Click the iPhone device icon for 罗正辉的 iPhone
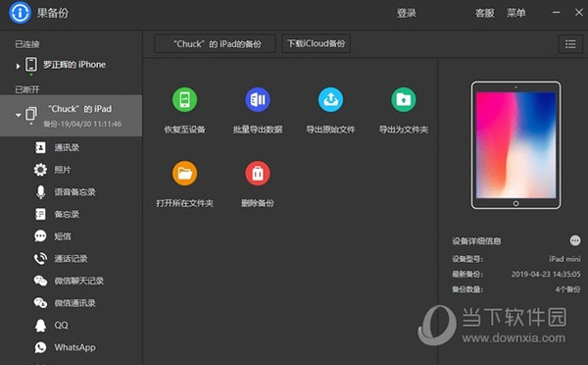This screenshot has height=365, width=588. (31, 65)
